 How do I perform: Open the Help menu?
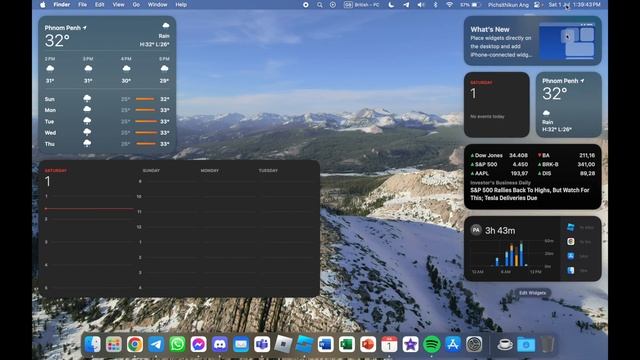coord(181,4)
